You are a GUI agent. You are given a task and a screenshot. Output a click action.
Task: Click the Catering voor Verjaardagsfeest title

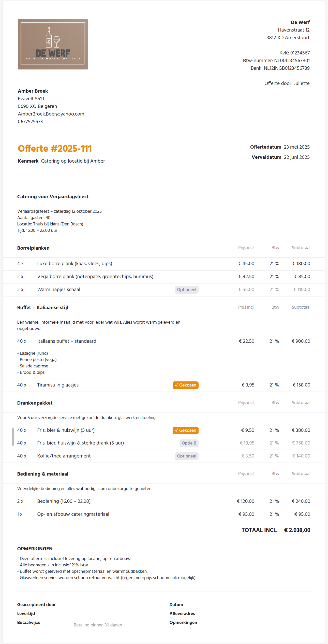tap(53, 197)
